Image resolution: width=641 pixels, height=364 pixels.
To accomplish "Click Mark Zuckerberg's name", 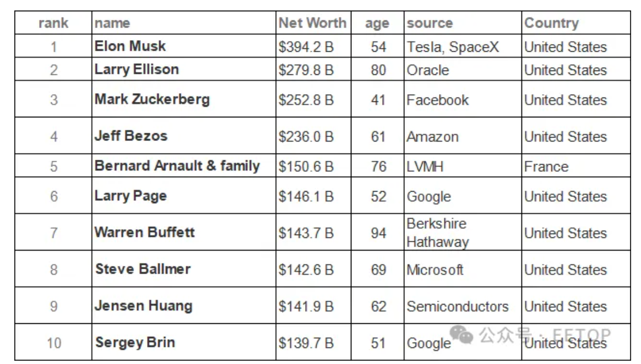I will tap(152, 100).
